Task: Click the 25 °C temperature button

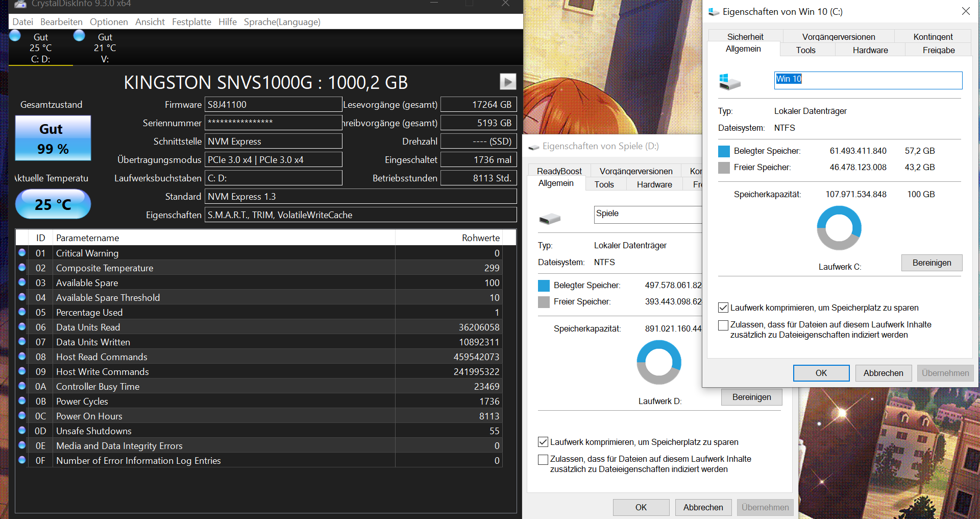Action: click(x=53, y=204)
